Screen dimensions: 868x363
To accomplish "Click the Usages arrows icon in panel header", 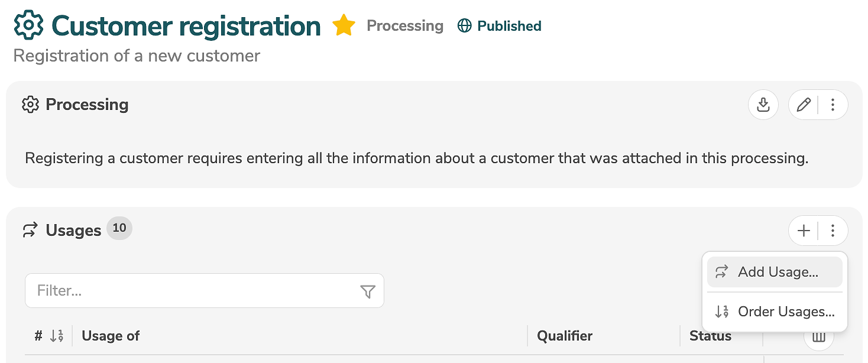I will 30,231.
